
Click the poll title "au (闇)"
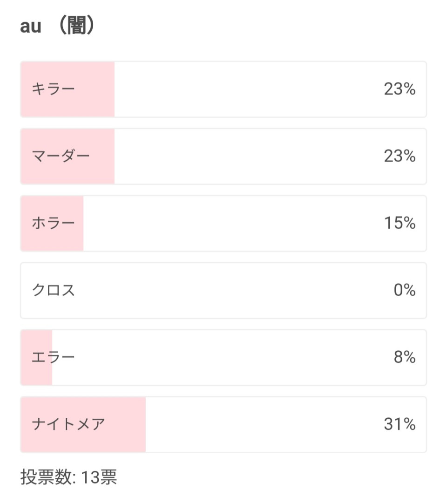click(58, 27)
